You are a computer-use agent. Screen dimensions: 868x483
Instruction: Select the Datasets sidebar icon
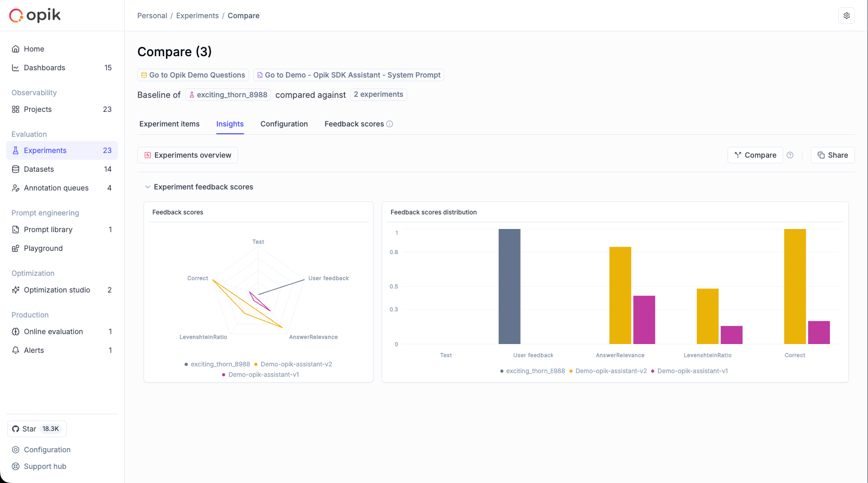[15, 169]
